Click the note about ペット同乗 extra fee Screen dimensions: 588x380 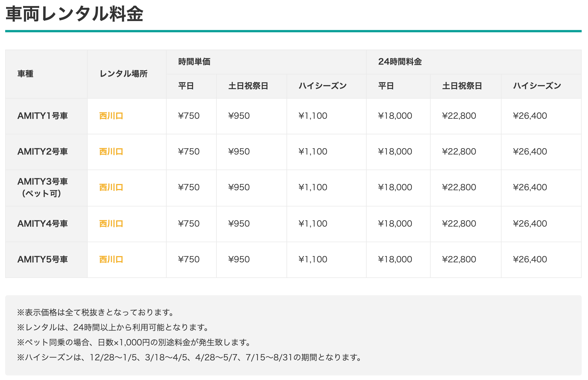click(134, 343)
